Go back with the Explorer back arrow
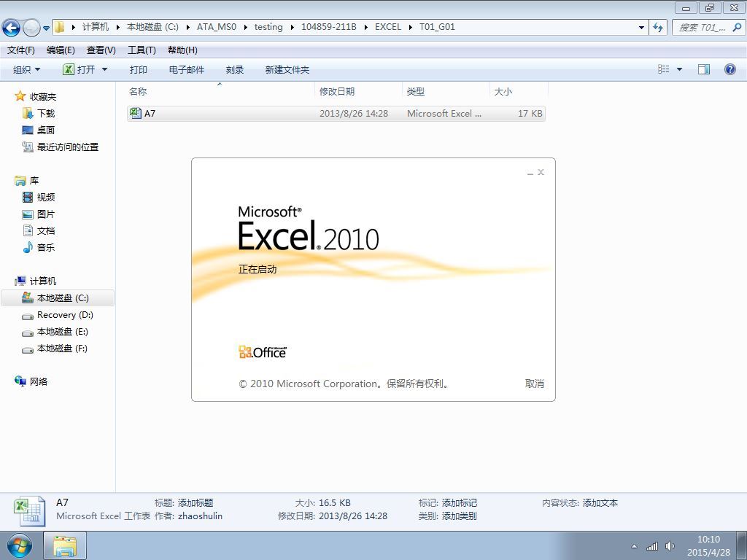Image resolution: width=747 pixels, height=560 pixels. click(x=12, y=28)
